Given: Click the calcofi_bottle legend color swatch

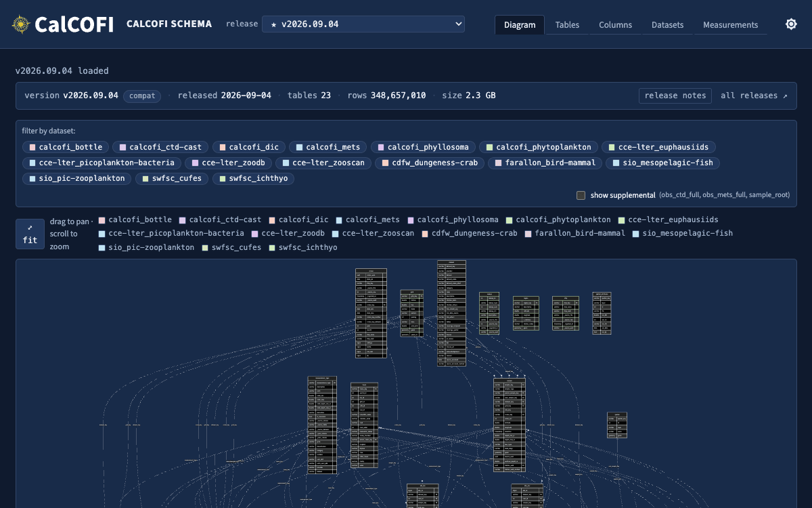Looking at the screenshot, I should click(x=102, y=219).
